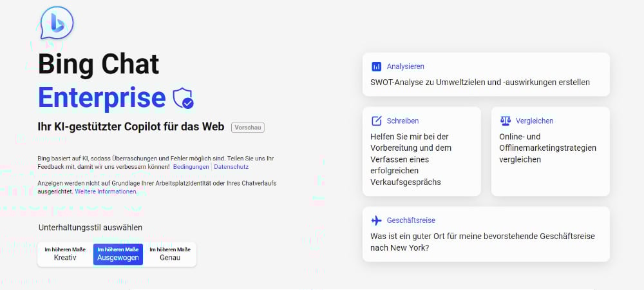
Task: Click the blue 'Enterprise' heading
Action: coord(102,98)
